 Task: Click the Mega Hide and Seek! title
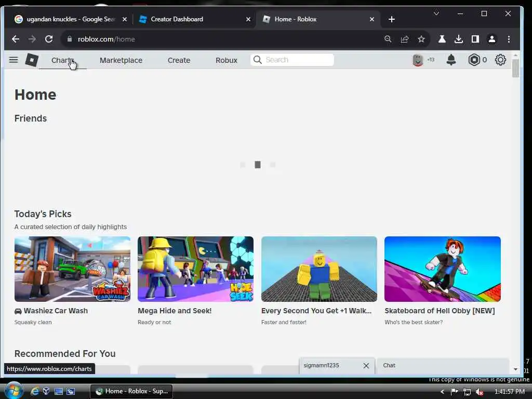(175, 311)
